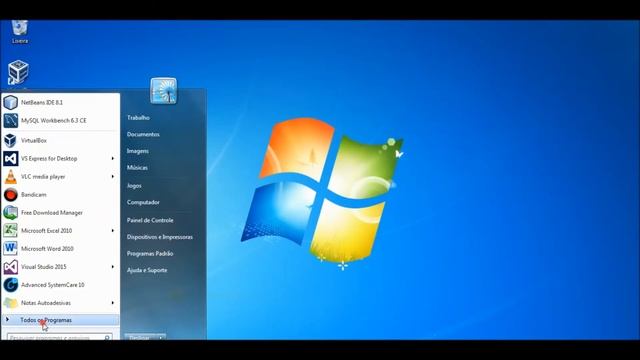
Task: Open Imagens library
Action: tap(138, 151)
